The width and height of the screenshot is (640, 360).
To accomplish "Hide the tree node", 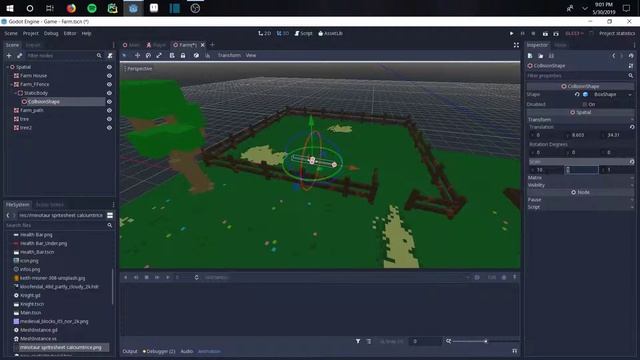I will [109, 119].
